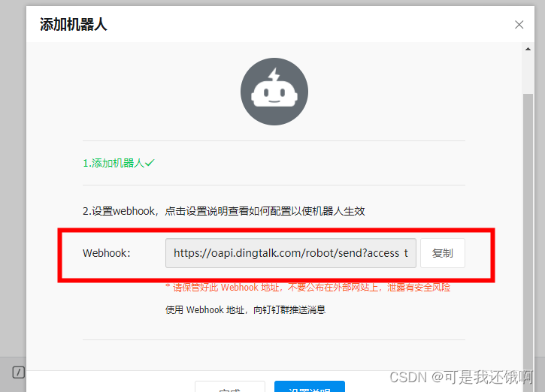Screen dimensions: 545x392
Task: Select the Webhook URL field
Action: tap(291, 253)
